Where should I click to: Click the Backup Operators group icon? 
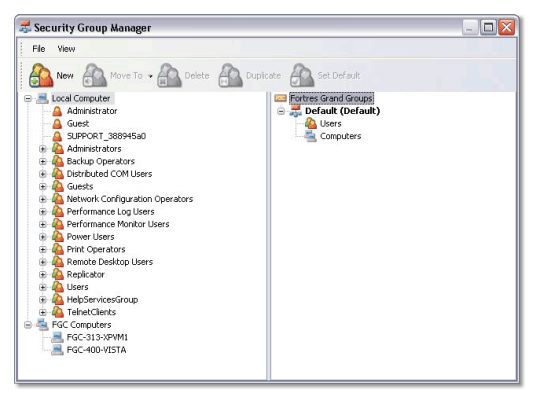coord(58,161)
